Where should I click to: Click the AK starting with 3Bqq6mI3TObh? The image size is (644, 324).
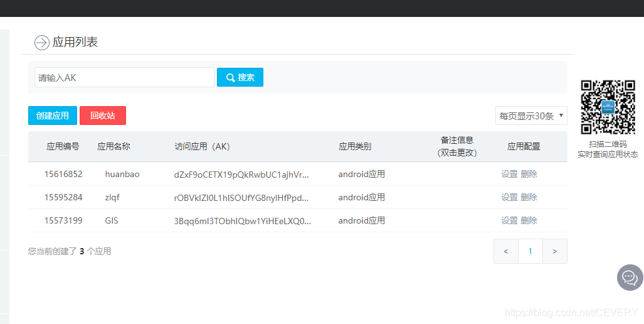click(x=242, y=221)
